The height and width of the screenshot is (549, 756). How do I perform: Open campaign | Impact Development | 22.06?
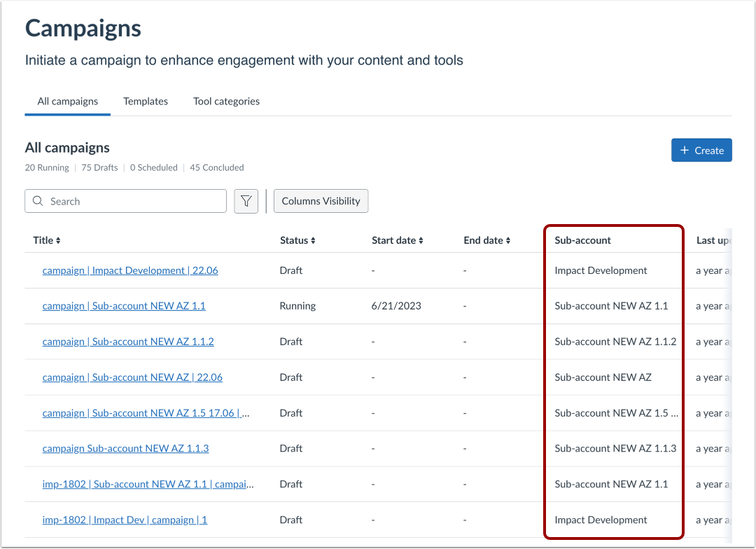click(x=130, y=270)
